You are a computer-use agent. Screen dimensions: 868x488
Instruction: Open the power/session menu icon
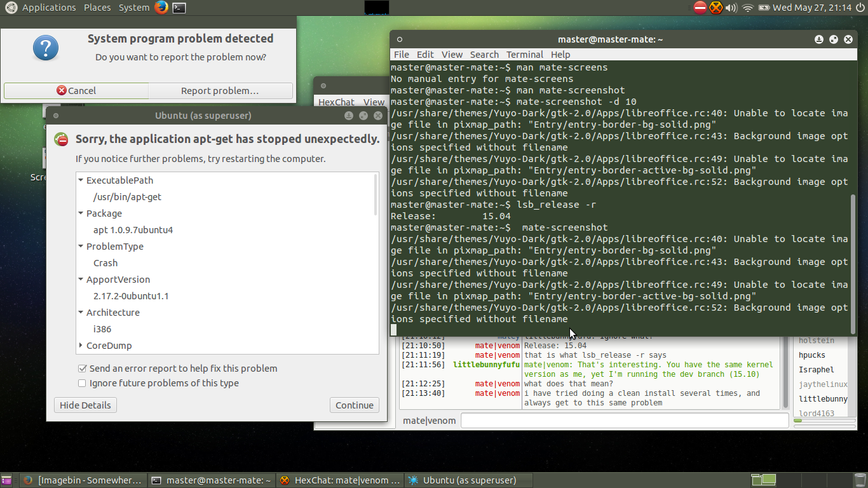pos(859,8)
